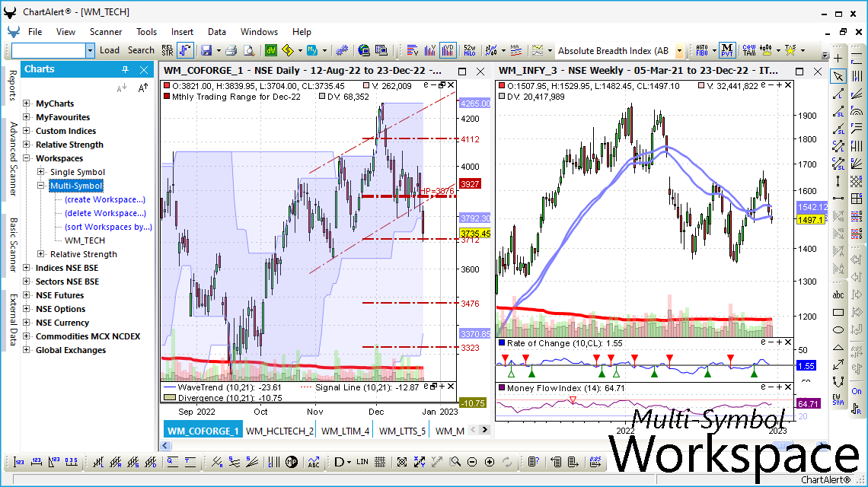Click the Save icon in the toolbar

point(206,50)
